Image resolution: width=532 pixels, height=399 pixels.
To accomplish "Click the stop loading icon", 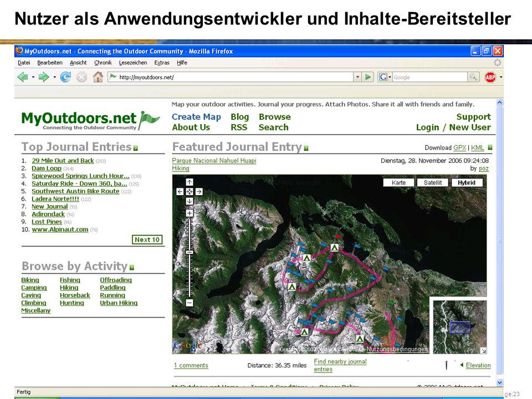I will pos(81,78).
